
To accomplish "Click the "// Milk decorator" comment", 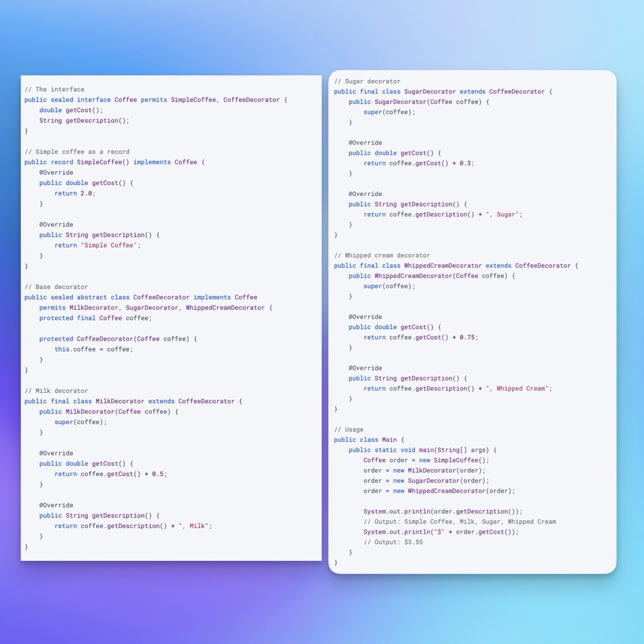I will click(56, 391).
